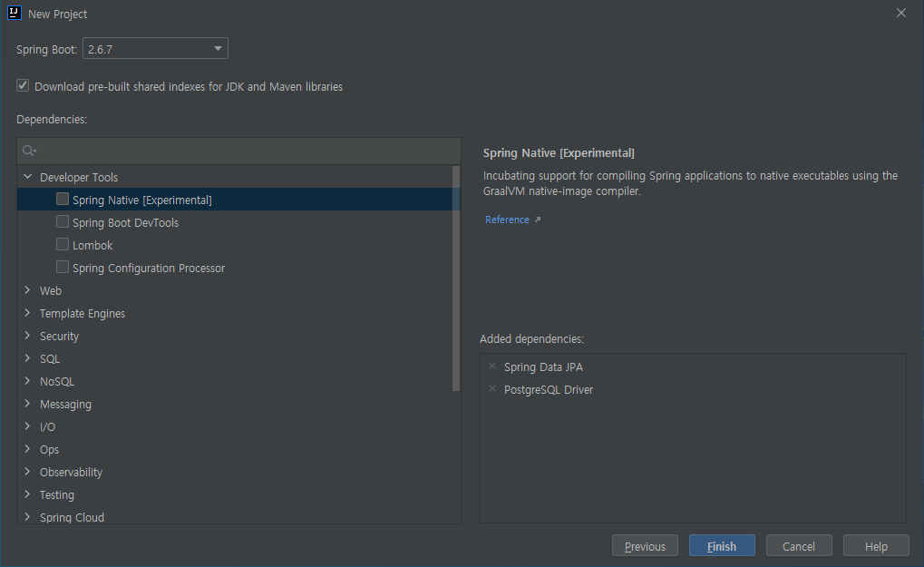Image resolution: width=924 pixels, height=567 pixels.
Task: Select Spring Configuration Processor row label
Action: tap(149, 269)
